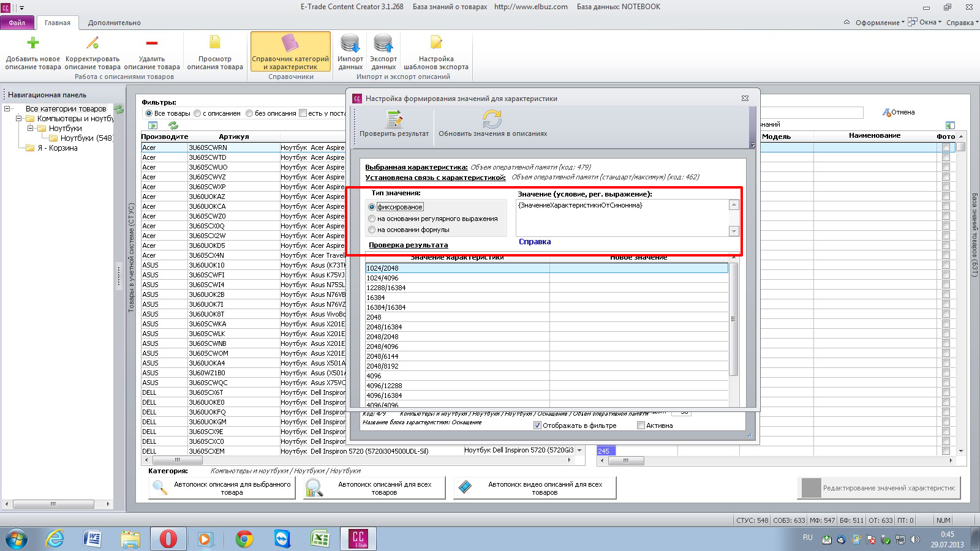Click the check result icon in dialog

click(x=394, y=119)
